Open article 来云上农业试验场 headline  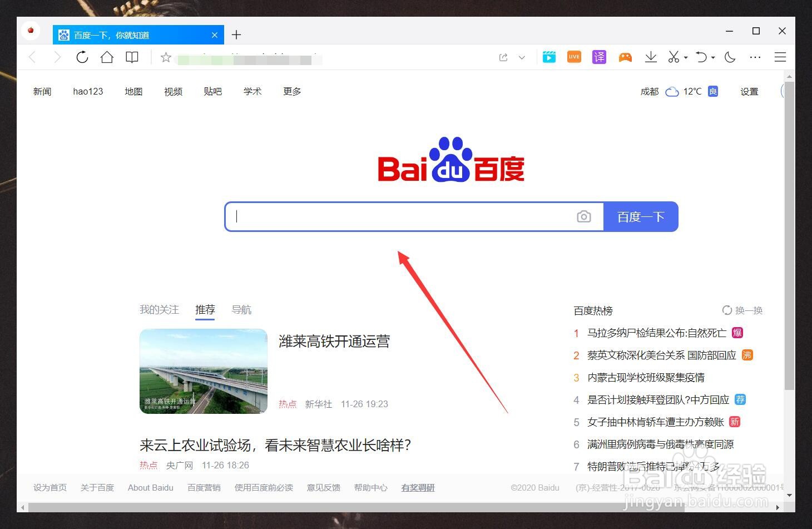tap(275, 445)
